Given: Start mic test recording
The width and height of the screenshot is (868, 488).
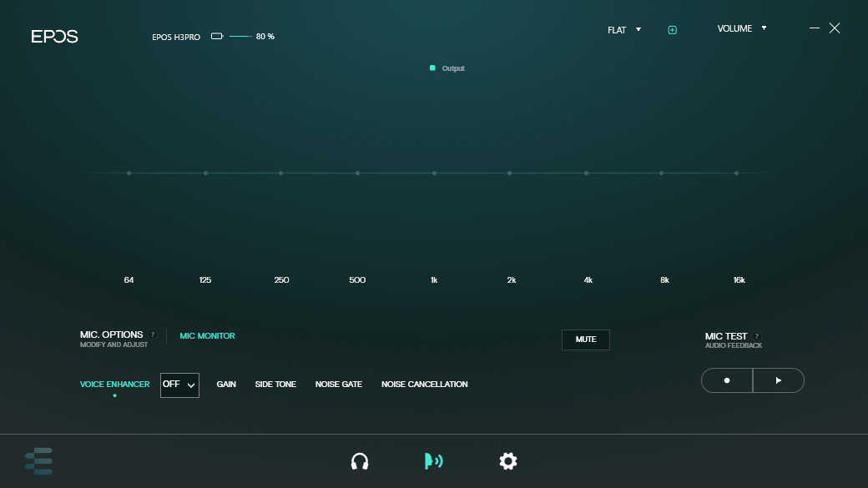Looking at the screenshot, I should 727,380.
